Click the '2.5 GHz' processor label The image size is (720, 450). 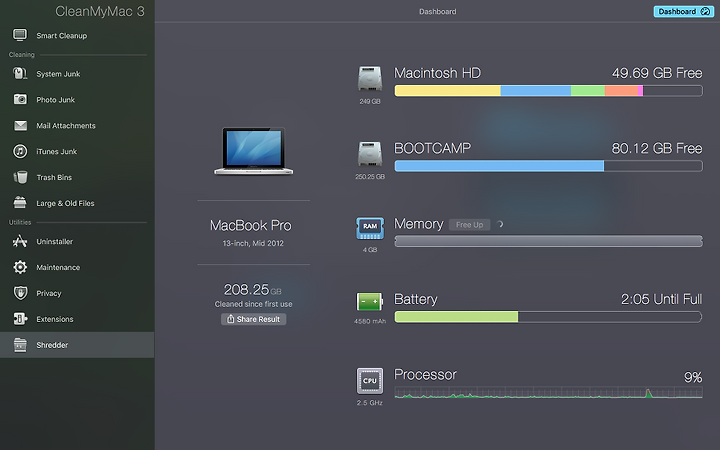370,403
